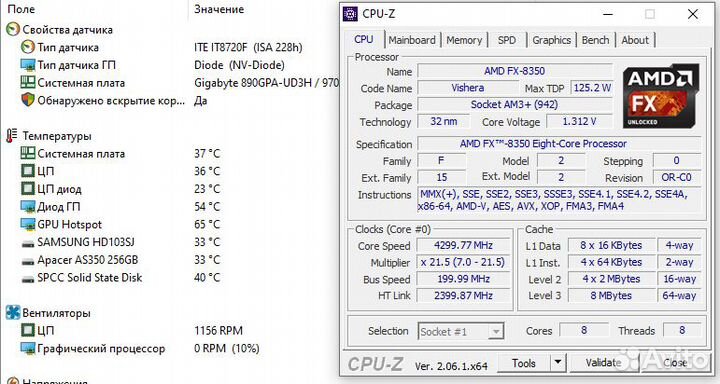Minimize the CPU-Z window
This screenshot has width=720, height=384.
pos(608,14)
